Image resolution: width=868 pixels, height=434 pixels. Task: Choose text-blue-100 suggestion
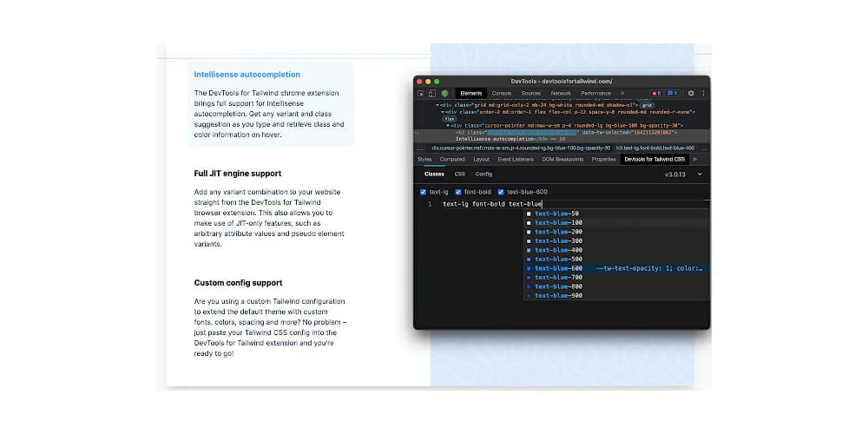(x=616, y=222)
